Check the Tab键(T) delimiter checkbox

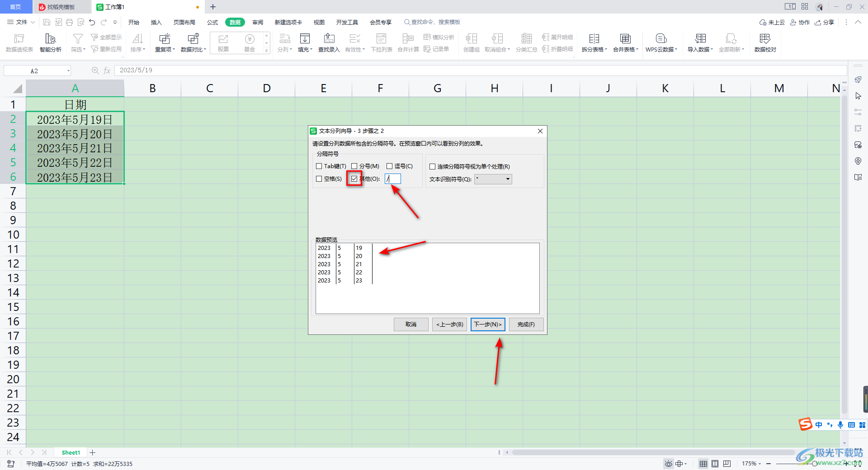click(319, 166)
